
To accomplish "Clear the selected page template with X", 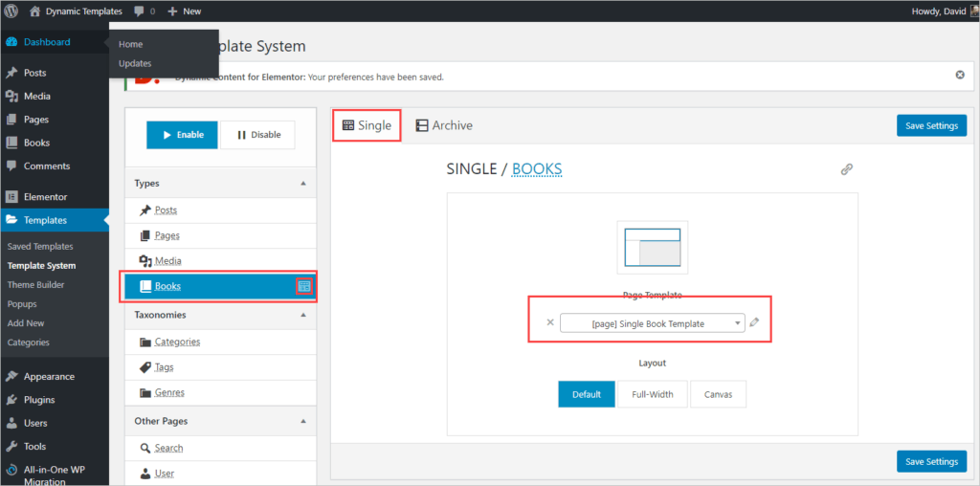I will (549, 322).
